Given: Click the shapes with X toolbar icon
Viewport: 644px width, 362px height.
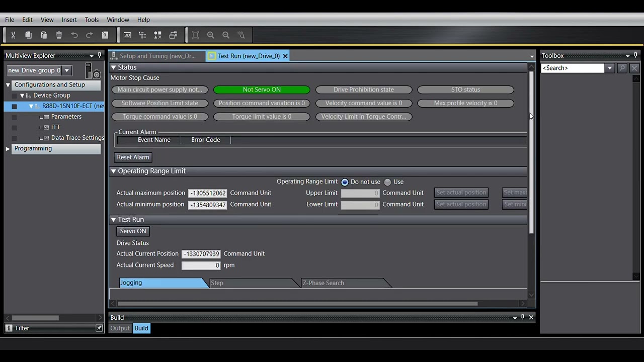Looking at the screenshot, I should (158, 35).
